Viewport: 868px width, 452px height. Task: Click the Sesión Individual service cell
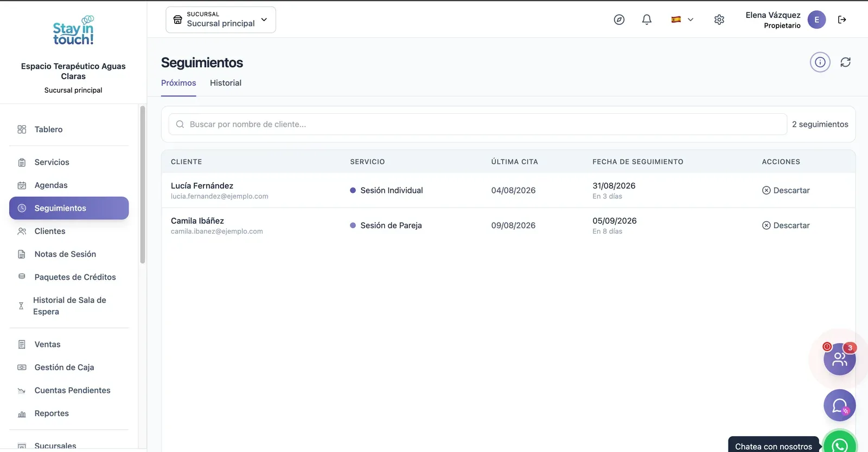click(x=386, y=190)
